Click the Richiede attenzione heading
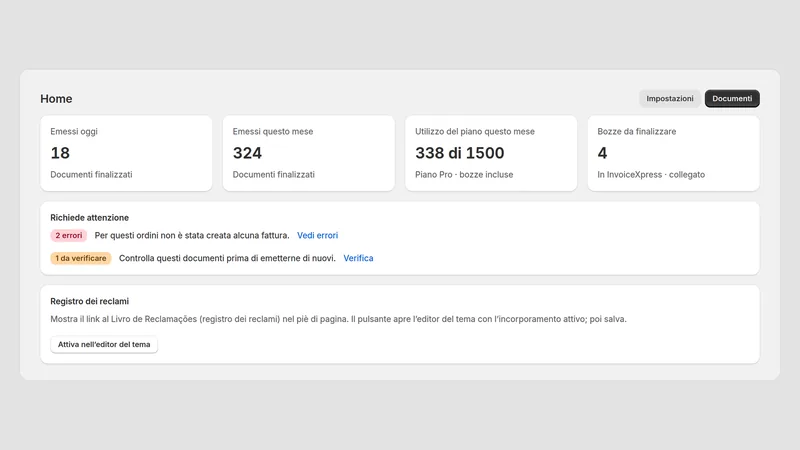Image resolution: width=800 pixels, height=450 pixels. (x=89, y=217)
